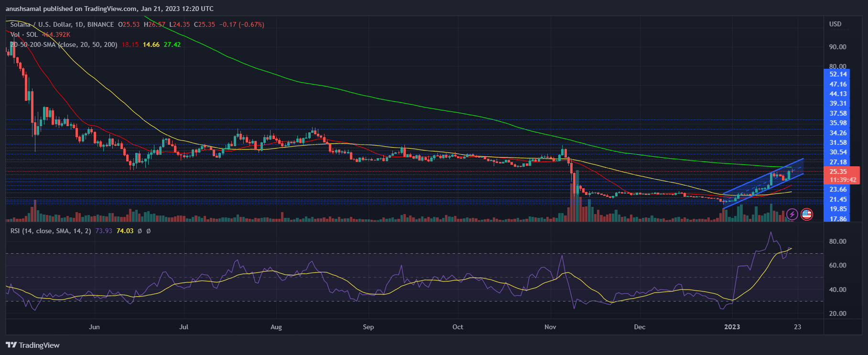This screenshot has height=355, width=868.
Task: Click the red 25.35 current price label
Action: 838,172
